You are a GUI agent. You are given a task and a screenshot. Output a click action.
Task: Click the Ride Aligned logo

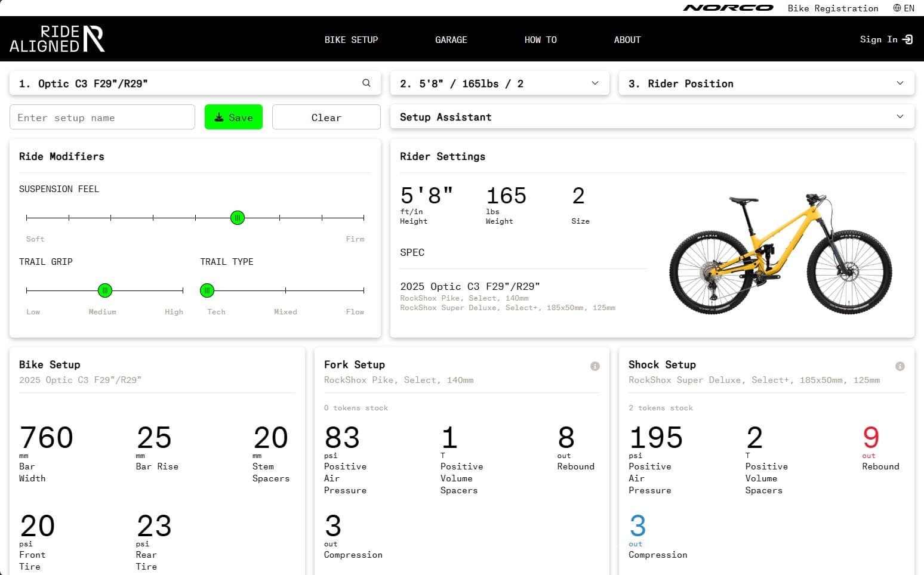(57, 39)
